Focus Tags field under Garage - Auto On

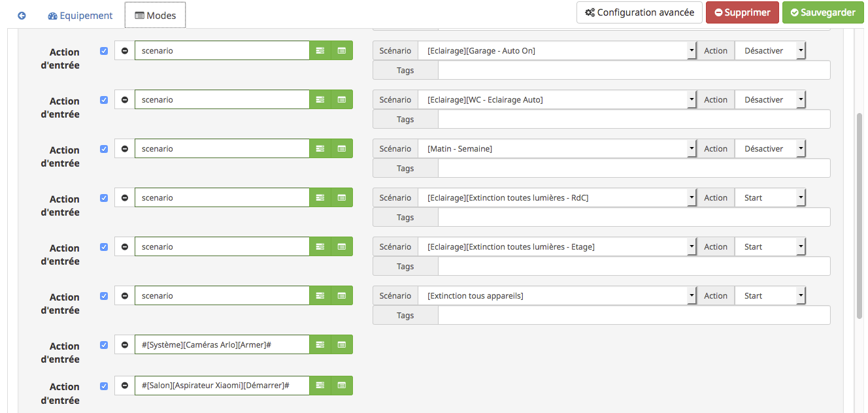[634, 70]
